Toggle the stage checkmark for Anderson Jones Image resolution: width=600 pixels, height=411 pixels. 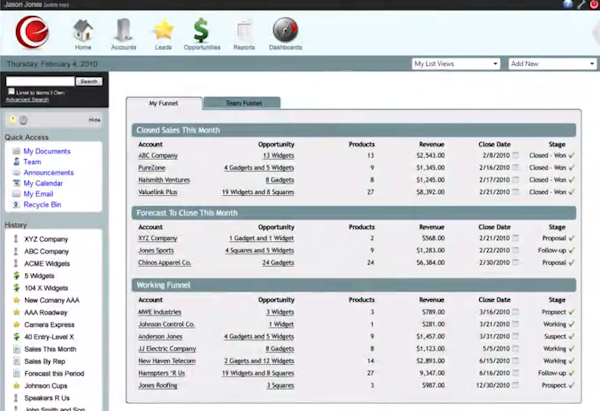point(571,336)
